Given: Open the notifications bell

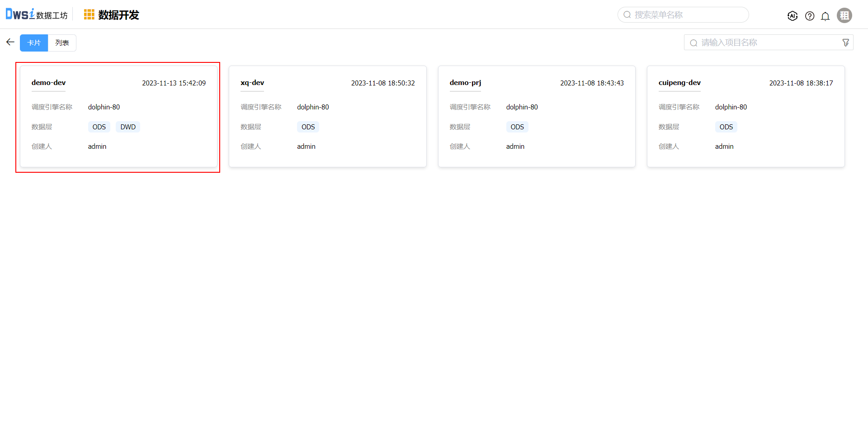Looking at the screenshot, I should click(825, 16).
